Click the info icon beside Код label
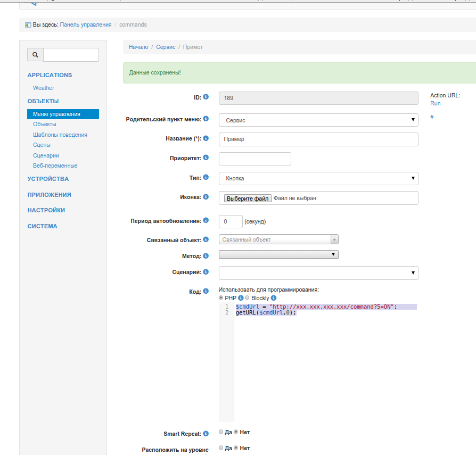This screenshot has width=476, height=455. point(206,291)
